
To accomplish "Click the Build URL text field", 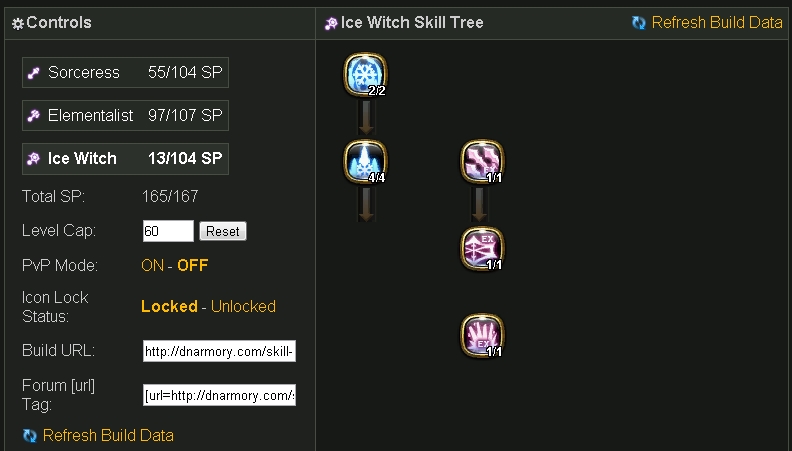I will click(x=219, y=351).
